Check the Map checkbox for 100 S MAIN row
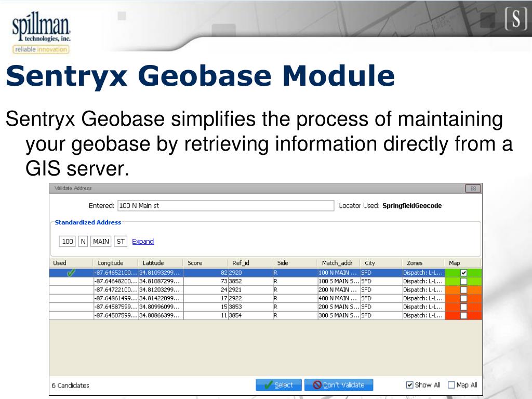 pos(463,281)
